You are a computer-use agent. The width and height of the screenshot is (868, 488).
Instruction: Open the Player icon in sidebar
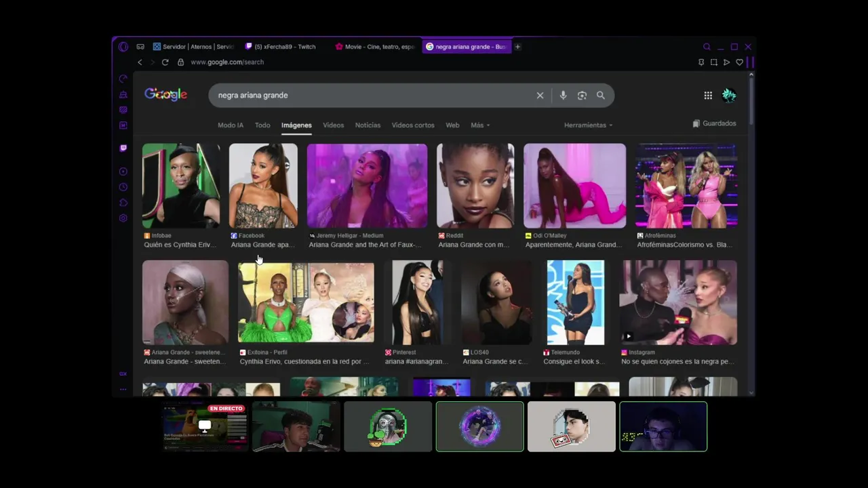pos(123,171)
